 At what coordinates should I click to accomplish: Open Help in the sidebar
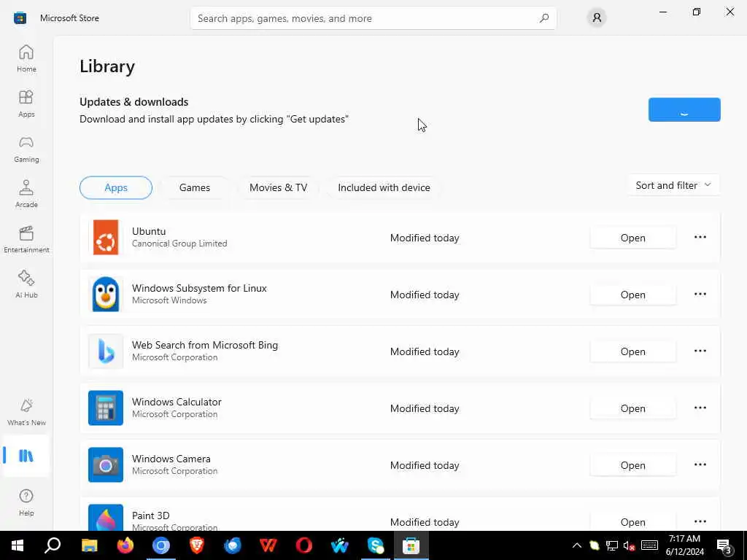[26, 503]
